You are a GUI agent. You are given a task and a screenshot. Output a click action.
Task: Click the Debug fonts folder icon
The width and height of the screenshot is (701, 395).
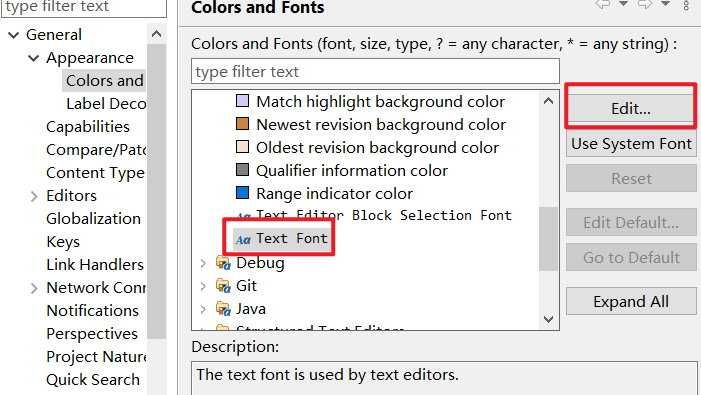point(224,263)
